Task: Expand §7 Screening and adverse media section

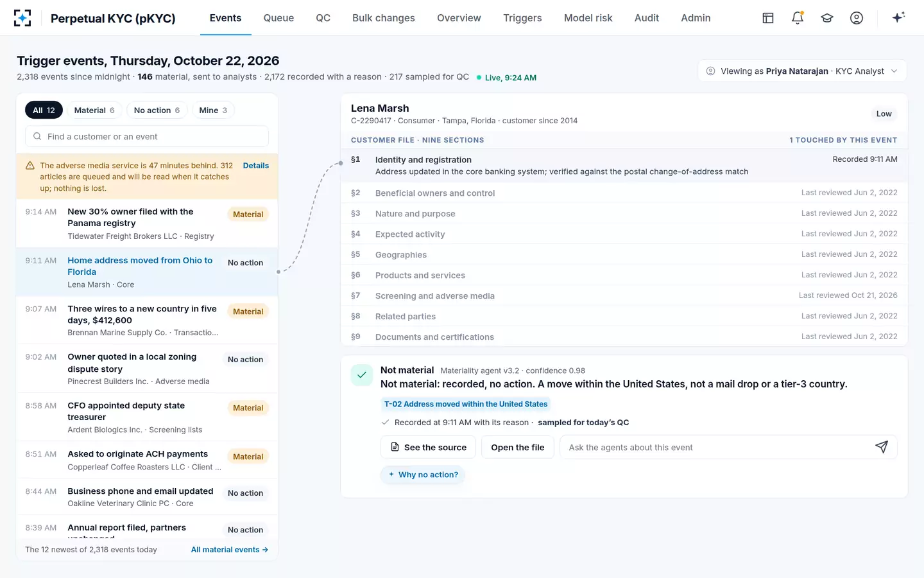Action: click(x=624, y=295)
